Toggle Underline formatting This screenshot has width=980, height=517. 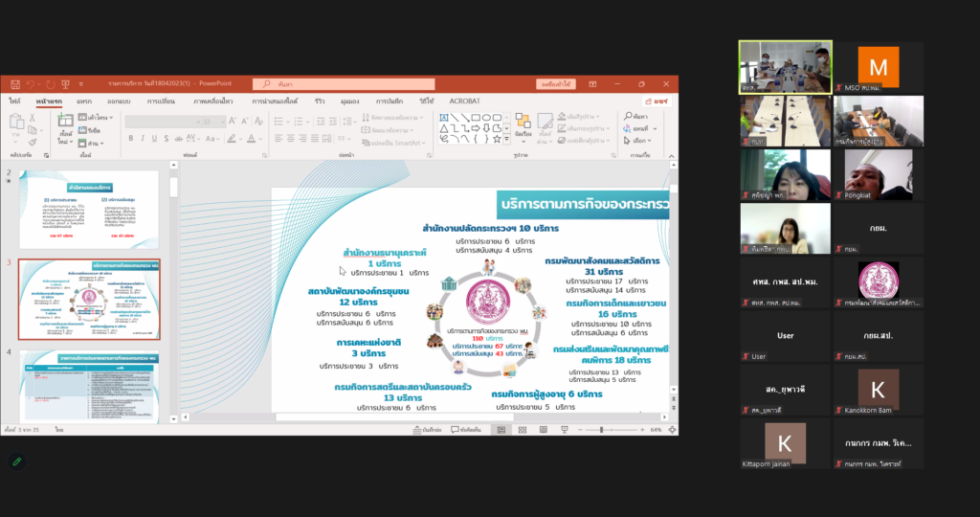(x=154, y=139)
